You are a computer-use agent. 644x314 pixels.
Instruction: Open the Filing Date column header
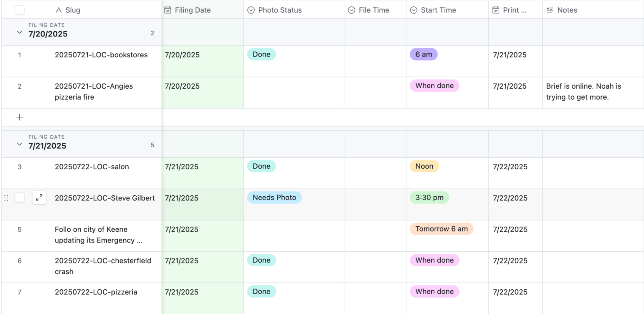203,10
